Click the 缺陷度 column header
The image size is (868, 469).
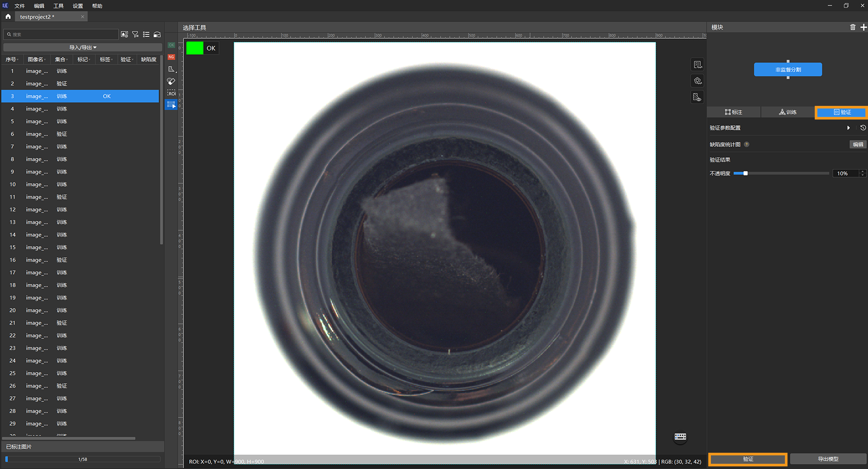point(149,59)
